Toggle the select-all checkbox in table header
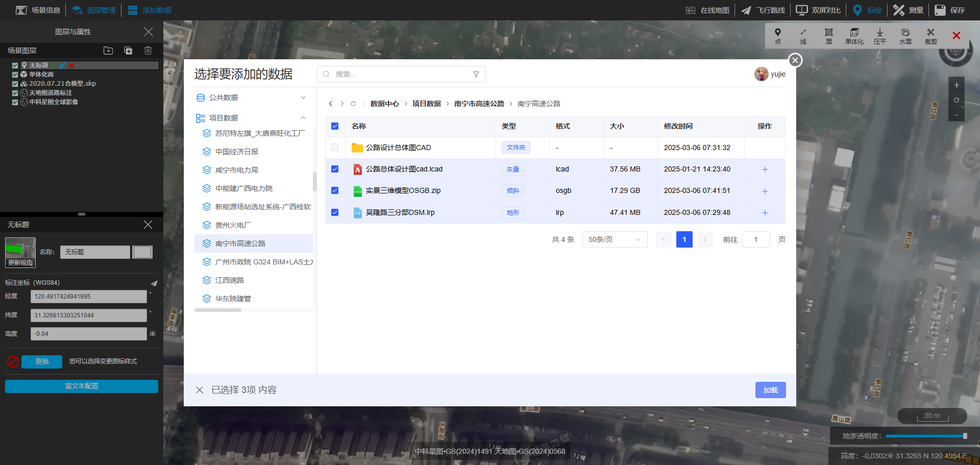Screen dimensions: 980x465 [x=335, y=126]
